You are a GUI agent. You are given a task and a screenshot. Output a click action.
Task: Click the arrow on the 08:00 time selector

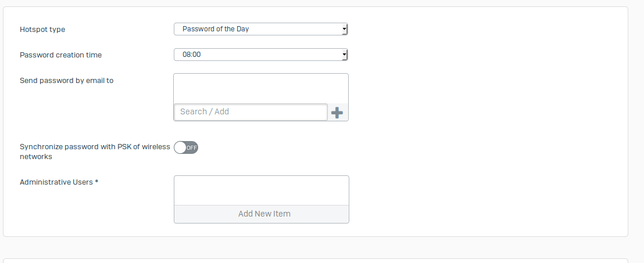tap(344, 55)
